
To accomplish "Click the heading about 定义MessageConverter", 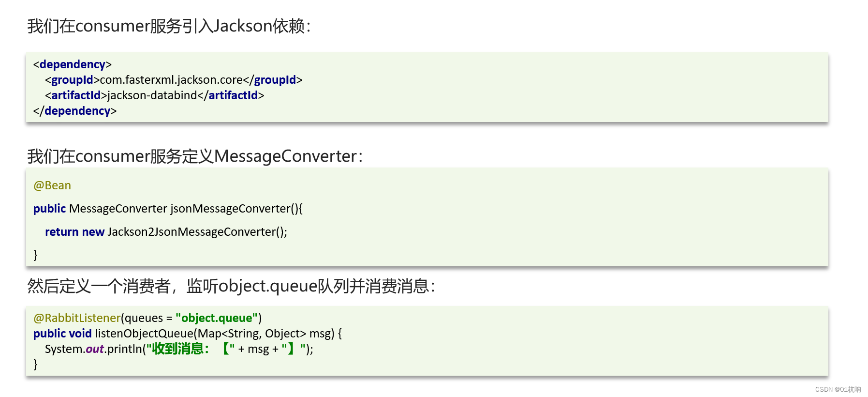I will [x=195, y=156].
